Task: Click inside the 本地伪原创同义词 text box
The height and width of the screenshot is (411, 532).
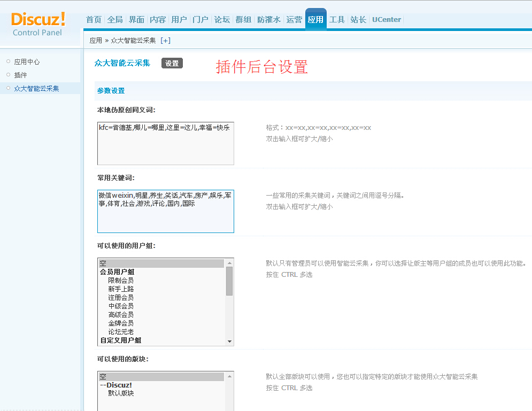Action: [x=165, y=142]
